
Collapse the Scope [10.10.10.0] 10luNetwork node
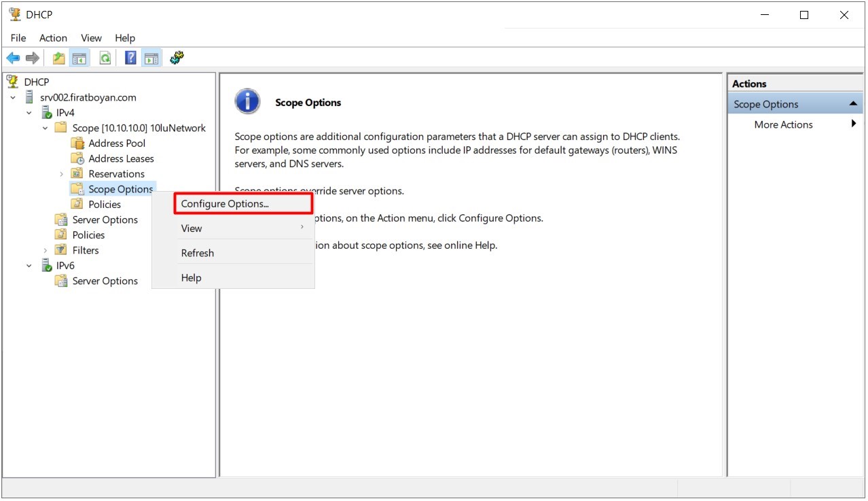tap(46, 128)
